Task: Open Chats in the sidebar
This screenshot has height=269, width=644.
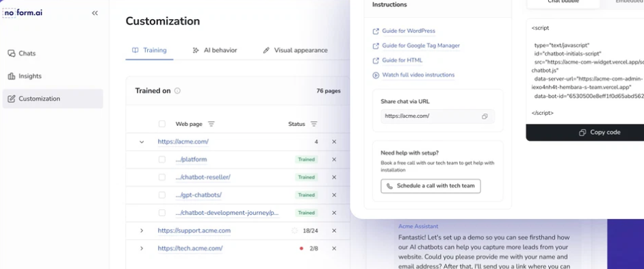Action: 21,53
